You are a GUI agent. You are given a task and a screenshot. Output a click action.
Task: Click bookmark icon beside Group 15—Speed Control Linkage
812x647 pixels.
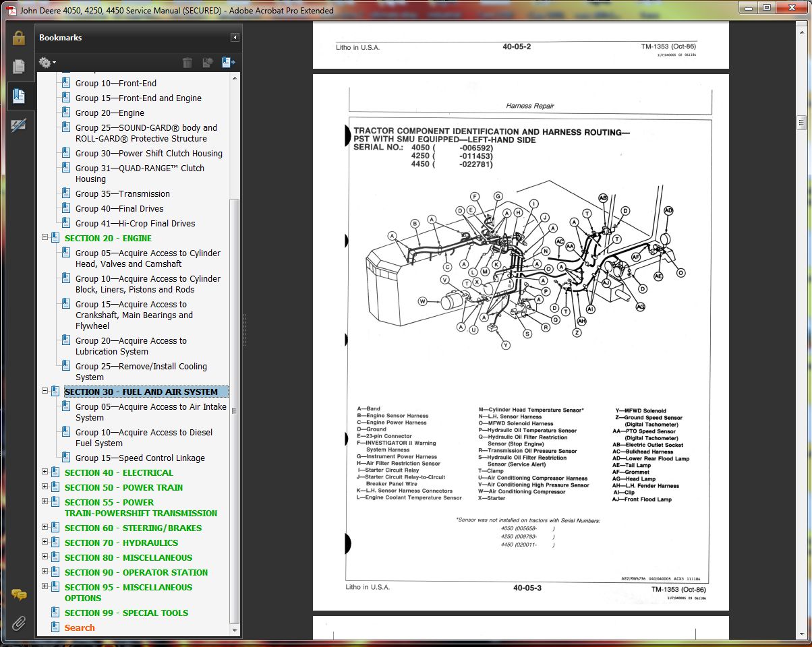point(66,458)
